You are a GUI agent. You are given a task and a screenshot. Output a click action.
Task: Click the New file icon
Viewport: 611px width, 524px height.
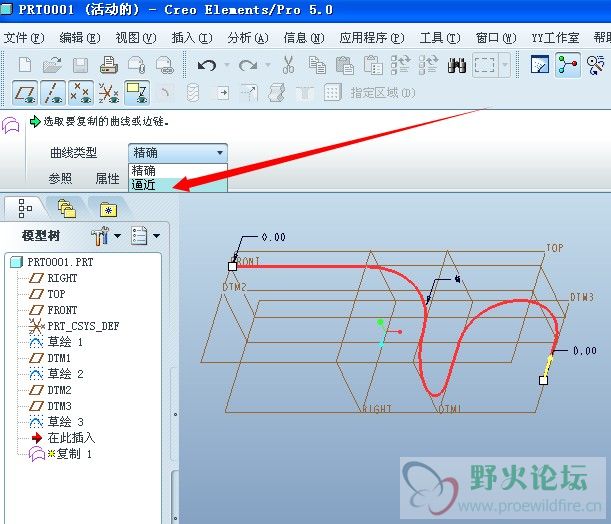[25, 65]
